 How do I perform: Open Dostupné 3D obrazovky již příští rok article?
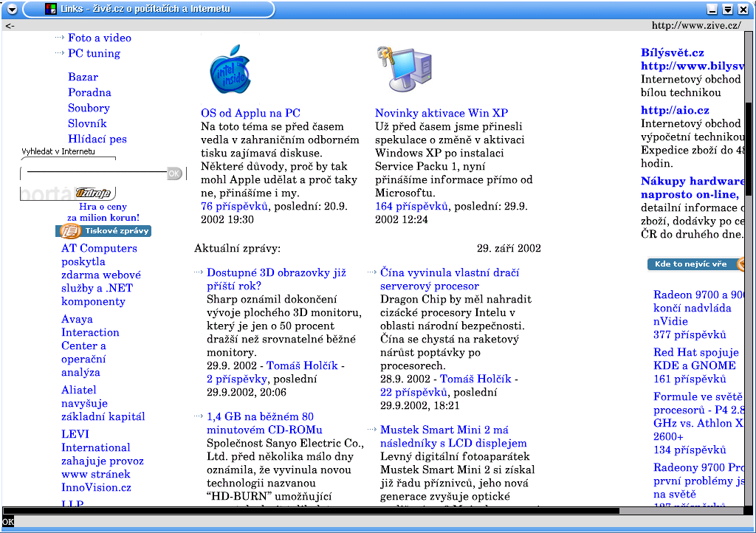click(276, 280)
